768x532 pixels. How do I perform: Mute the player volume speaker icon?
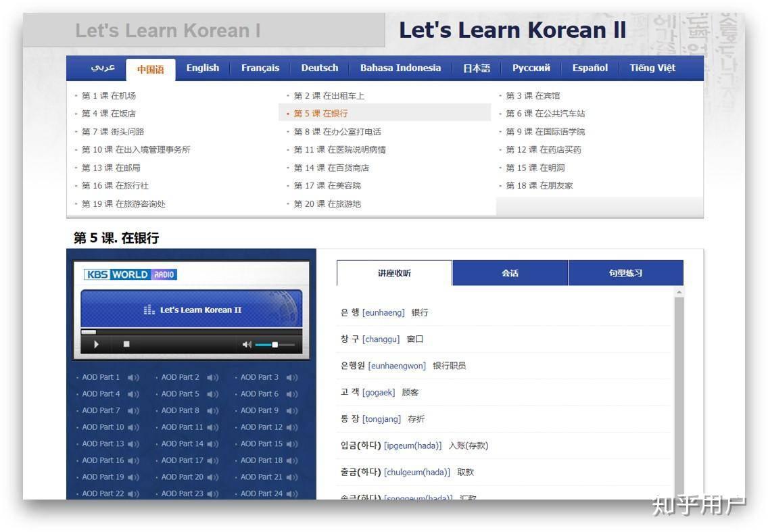[246, 344]
